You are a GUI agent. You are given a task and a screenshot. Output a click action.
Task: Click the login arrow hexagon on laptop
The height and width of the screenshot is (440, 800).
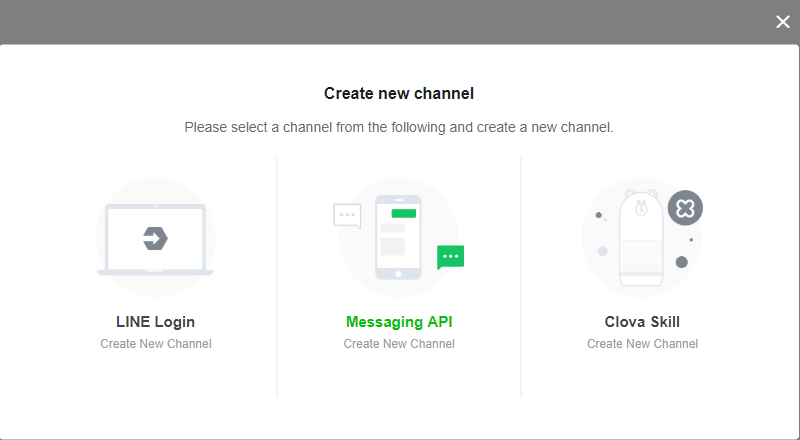point(155,238)
